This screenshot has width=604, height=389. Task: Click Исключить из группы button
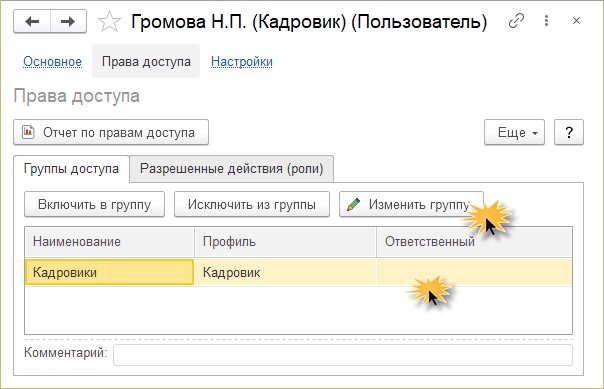[252, 205]
